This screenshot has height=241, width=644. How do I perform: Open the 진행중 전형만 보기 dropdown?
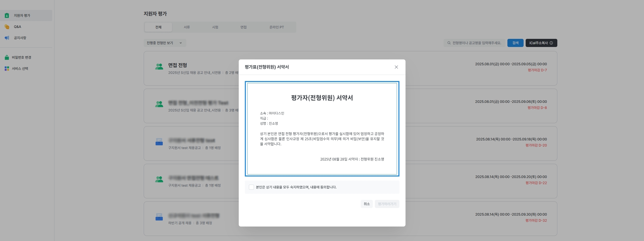[x=164, y=43]
